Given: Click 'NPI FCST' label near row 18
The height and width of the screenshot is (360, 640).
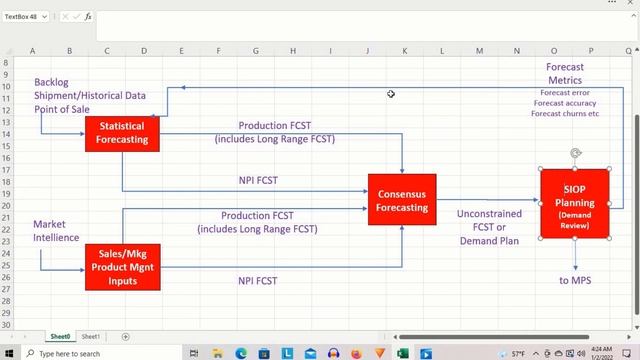Looking at the screenshot, I should (258, 180).
